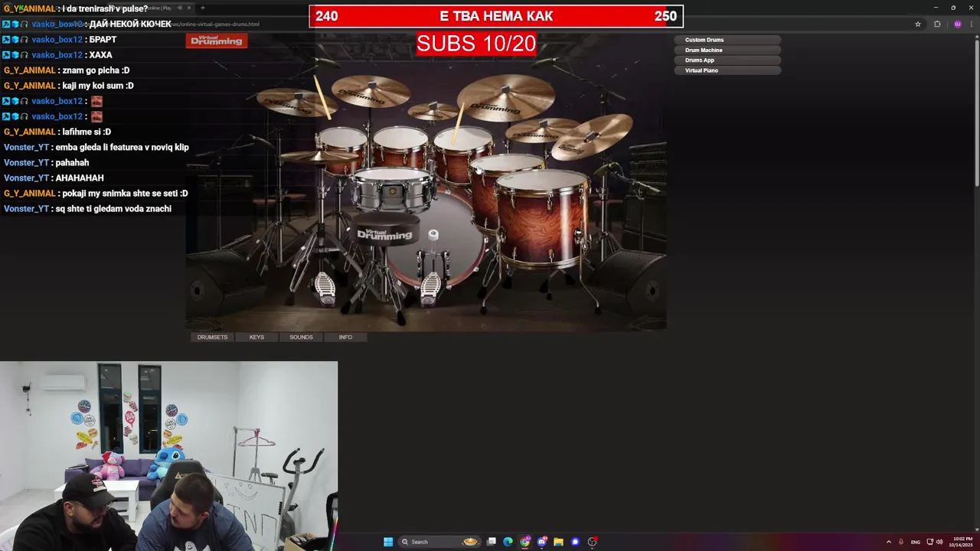
Task: Strike the second crash cymbal from left
Action: click(371, 90)
